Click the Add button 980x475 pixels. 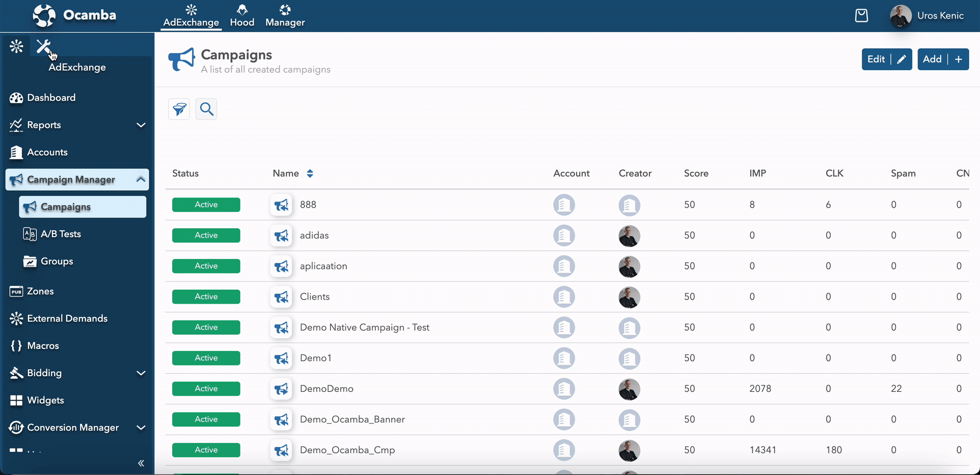tap(943, 59)
